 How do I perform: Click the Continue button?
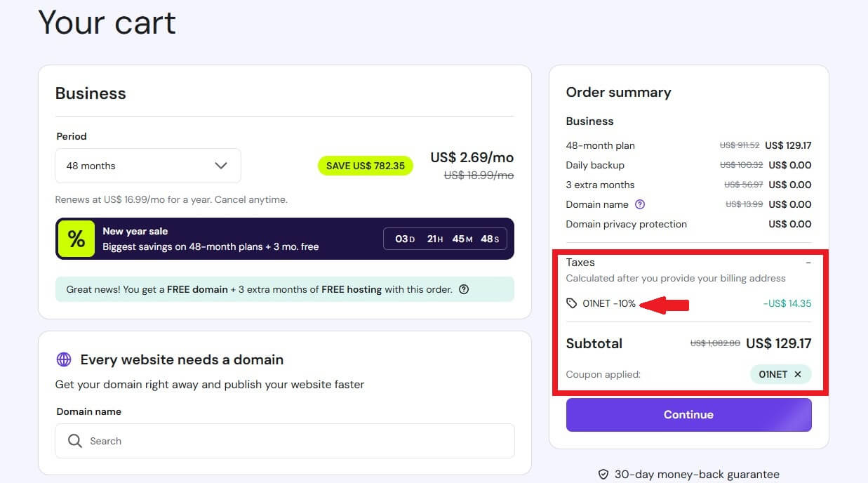[x=688, y=414]
